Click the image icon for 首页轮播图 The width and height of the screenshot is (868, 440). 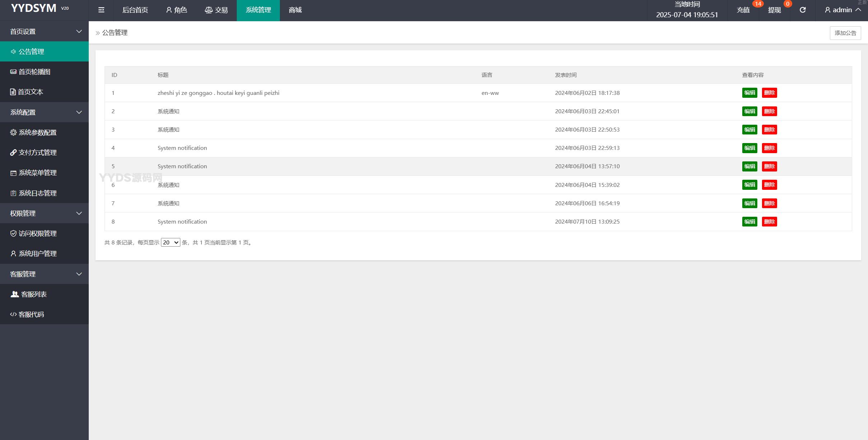coord(13,72)
